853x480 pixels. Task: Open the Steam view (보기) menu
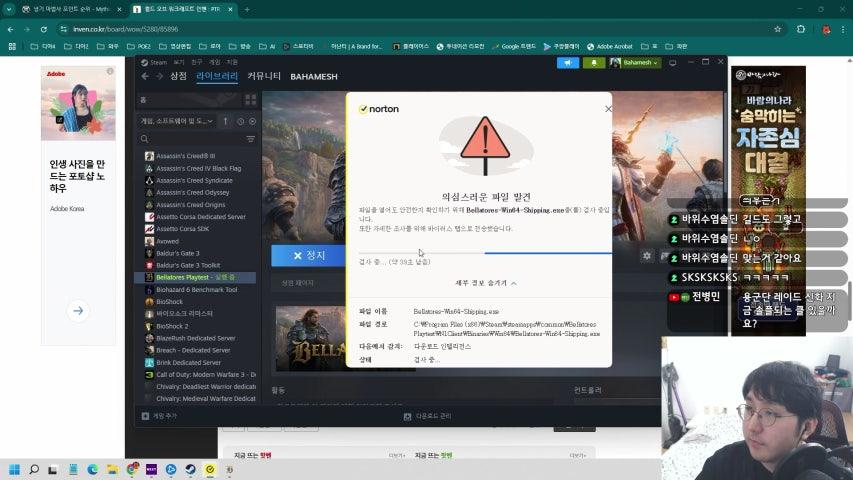tap(179, 63)
